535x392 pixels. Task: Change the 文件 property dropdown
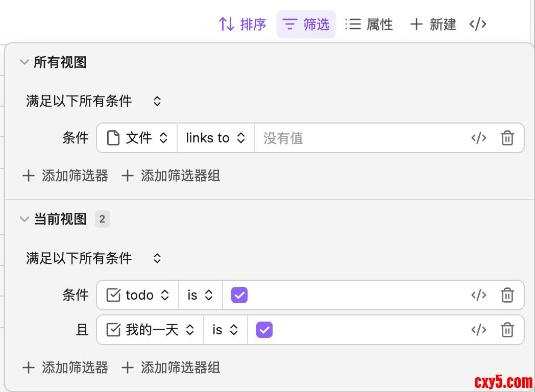[x=137, y=138]
